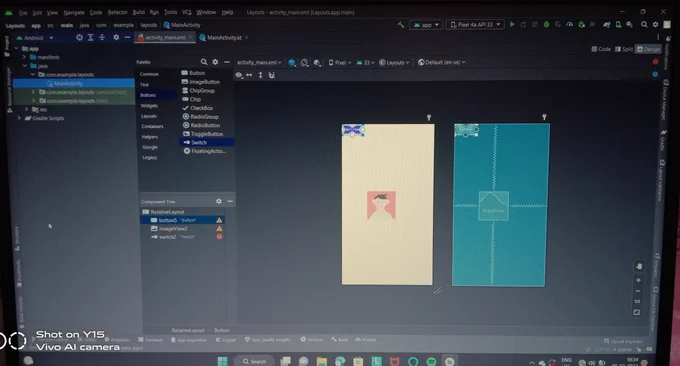Search the Palette with magnifier icon

[204, 62]
